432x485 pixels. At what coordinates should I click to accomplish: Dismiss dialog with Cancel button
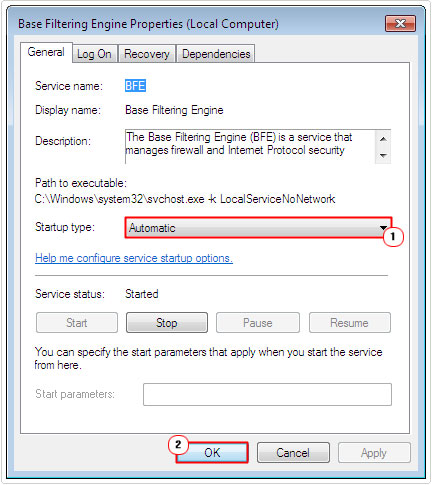click(293, 453)
